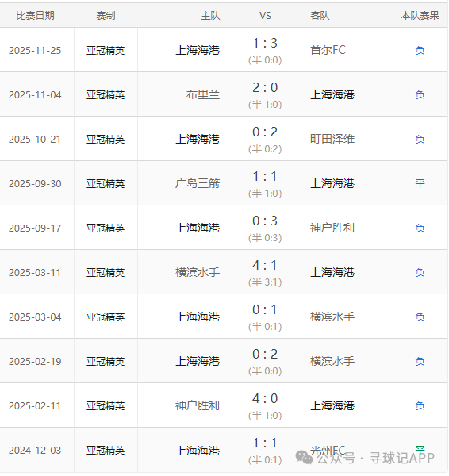Open away team 上海海港 on 2025-11-04
449x476 pixels.
tap(332, 94)
